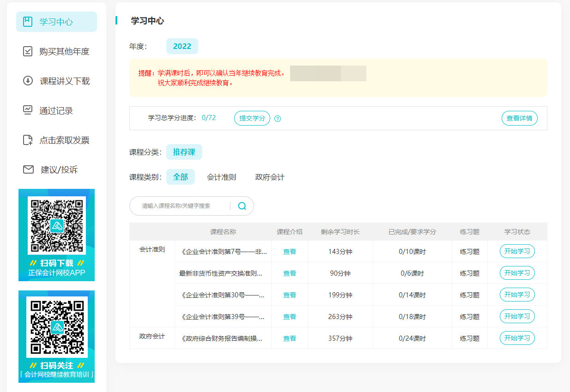Select the 全部 course category
570x392 pixels.
[181, 176]
